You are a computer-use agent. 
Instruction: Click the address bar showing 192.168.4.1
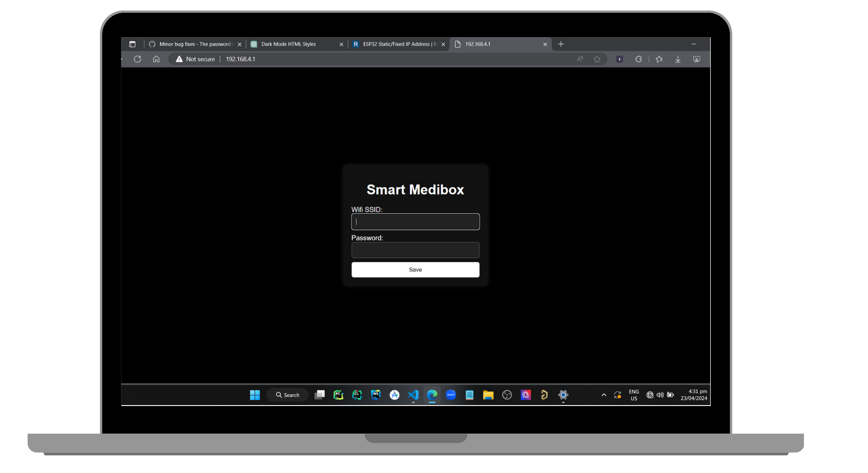(241, 59)
